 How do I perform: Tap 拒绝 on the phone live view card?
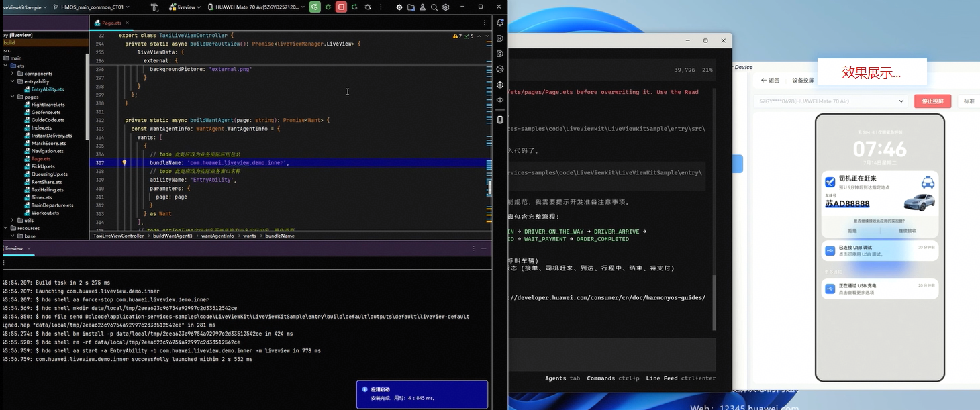tap(852, 230)
